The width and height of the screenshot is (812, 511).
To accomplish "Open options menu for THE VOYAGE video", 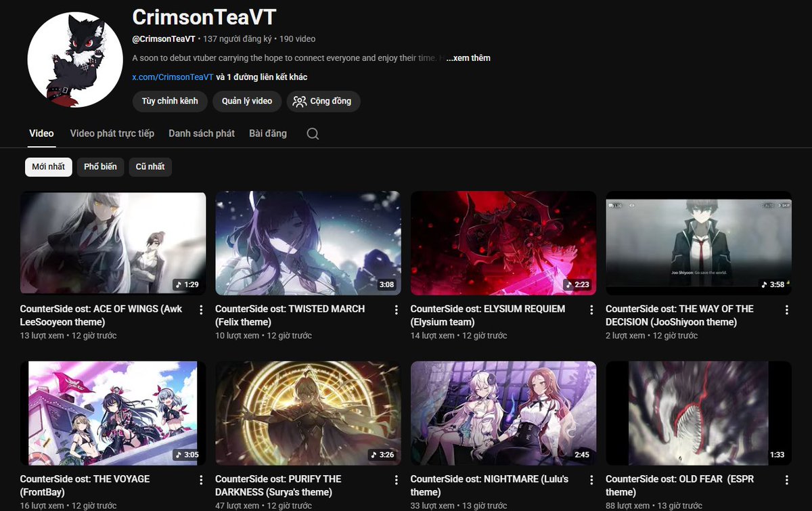I will point(201,480).
